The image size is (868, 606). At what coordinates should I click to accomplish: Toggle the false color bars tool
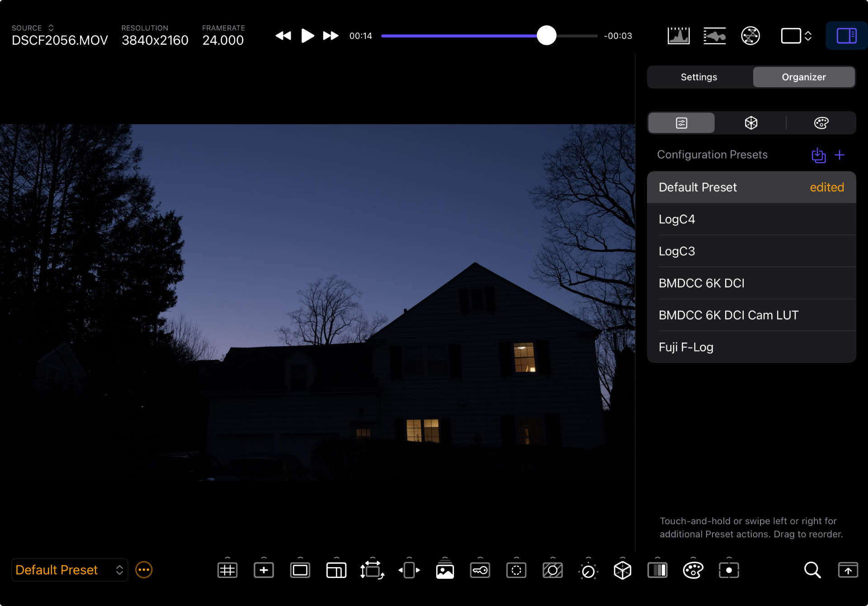click(x=657, y=570)
